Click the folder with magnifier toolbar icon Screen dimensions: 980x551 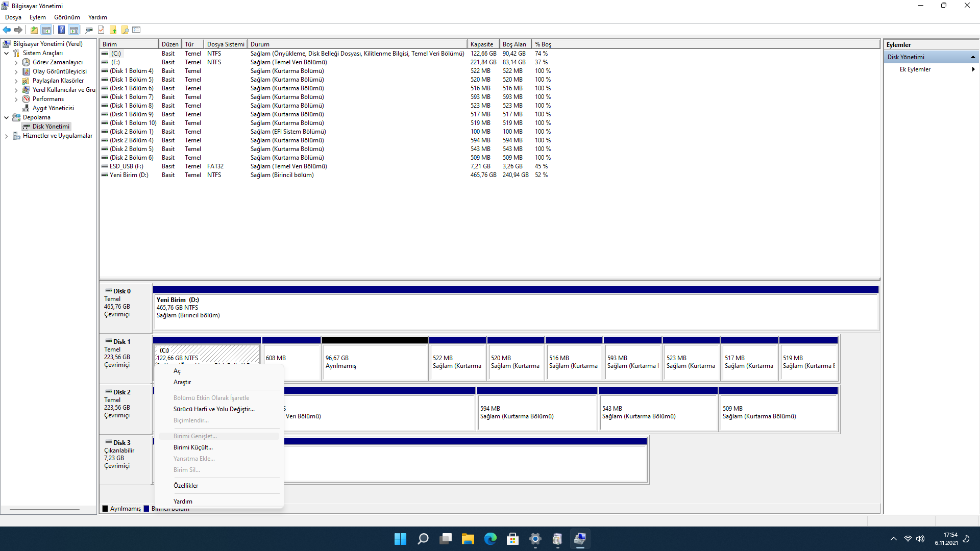coord(125,30)
